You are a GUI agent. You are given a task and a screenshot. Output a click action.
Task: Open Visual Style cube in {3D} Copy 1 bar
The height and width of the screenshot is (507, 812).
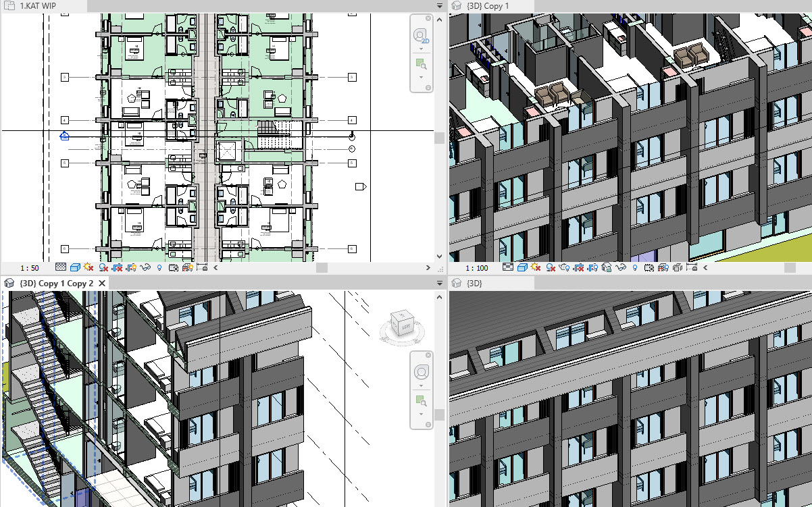point(522,268)
